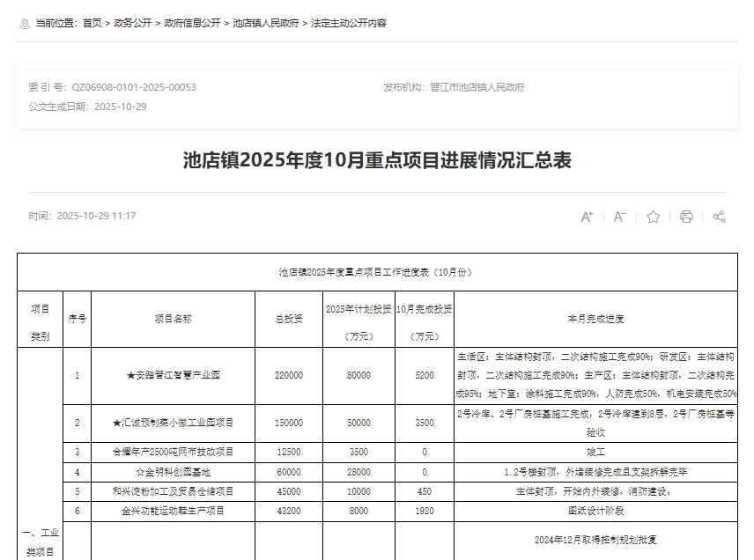
Task: Click the 项目名称 column header
Action: tap(173, 319)
